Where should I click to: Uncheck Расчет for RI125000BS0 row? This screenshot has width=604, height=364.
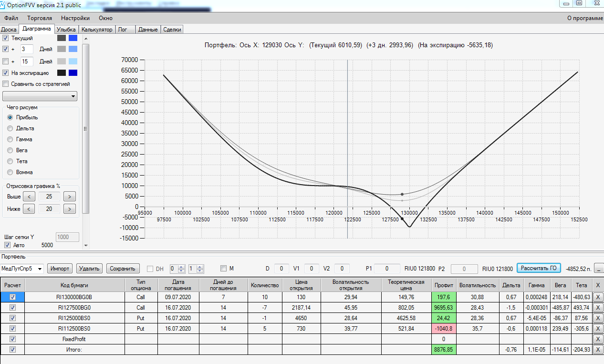coord(13,318)
